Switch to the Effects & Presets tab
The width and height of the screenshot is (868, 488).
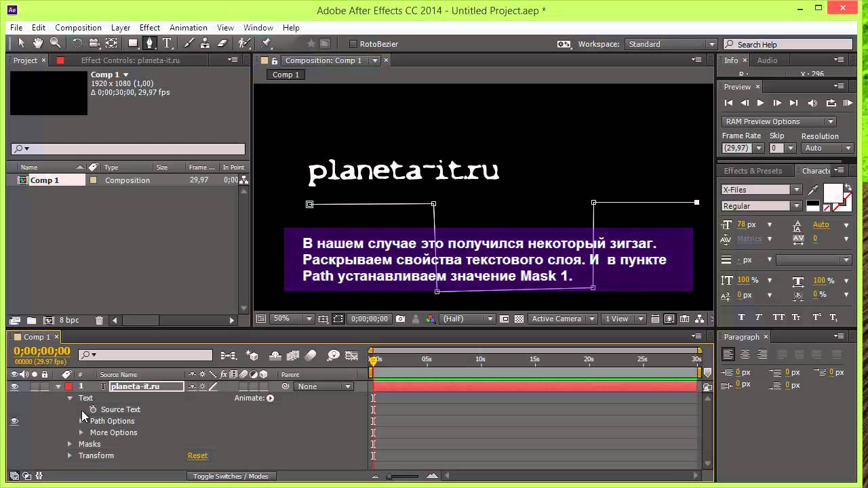tap(753, 171)
